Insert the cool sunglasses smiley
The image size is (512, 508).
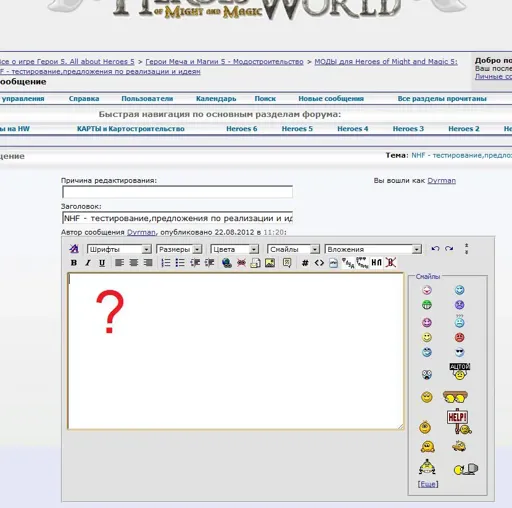pyautogui.click(x=459, y=352)
